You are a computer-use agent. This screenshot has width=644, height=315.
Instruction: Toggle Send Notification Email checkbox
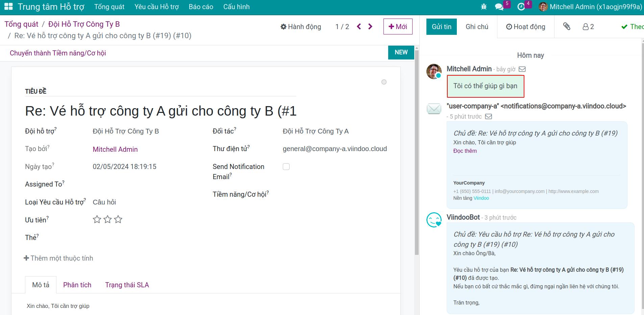click(x=286, y=167)
